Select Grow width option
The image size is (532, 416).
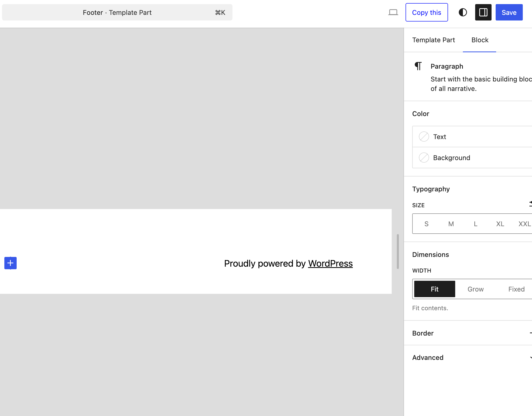coord(475,289)
